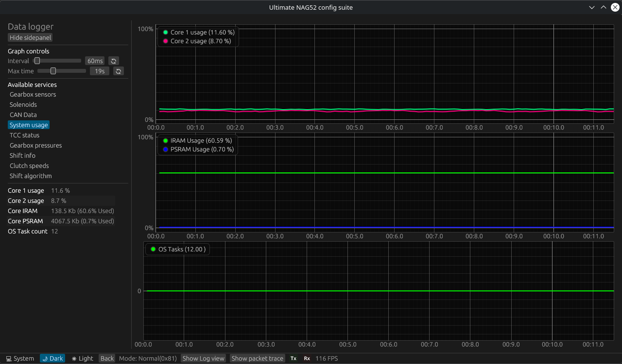Screen dimensions: 622x364
Task: Click the PSRAM Usage legend marker
Action: (x=166, y=149)
